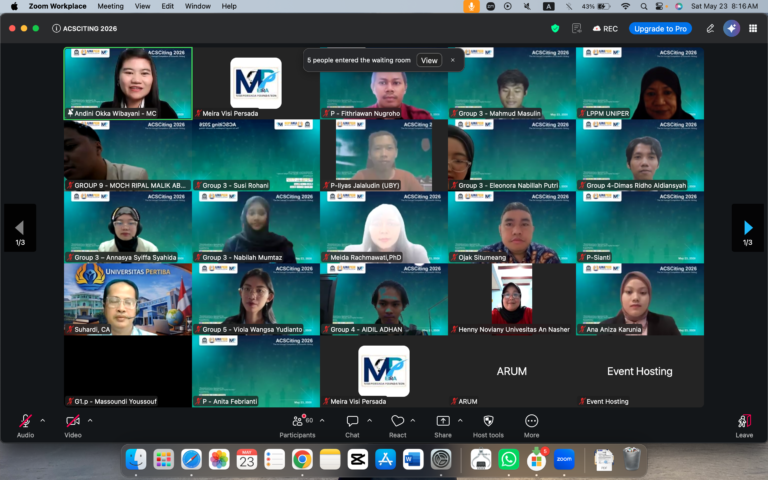Open the annotate pencil icon
The image size is (768, 480).
pyautogui.click(x=710, y=28)
